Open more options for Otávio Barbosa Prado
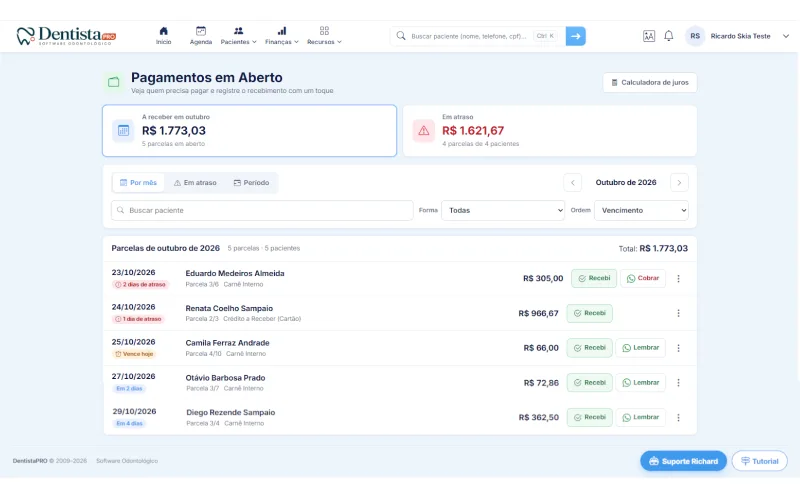The width and height of the screenshot is (800, 500). (678, 383)
